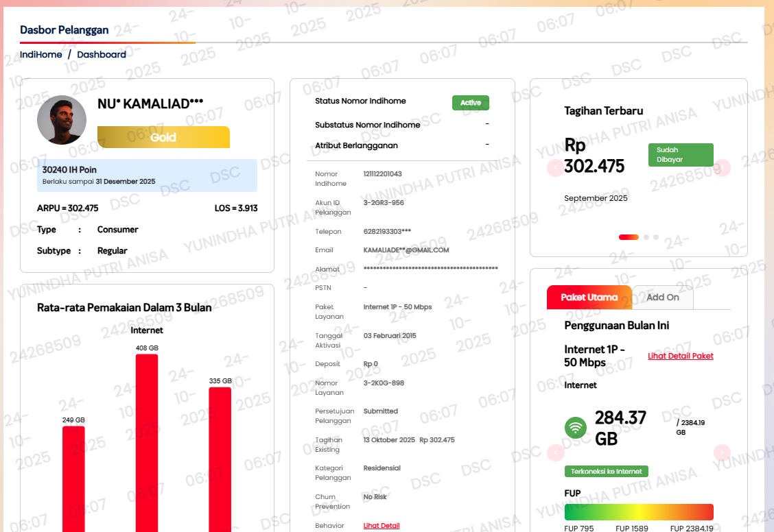774x532 pixels.
Task: Select the second carousel dot in Tagihan Terbaru
Action: point(646,237)
